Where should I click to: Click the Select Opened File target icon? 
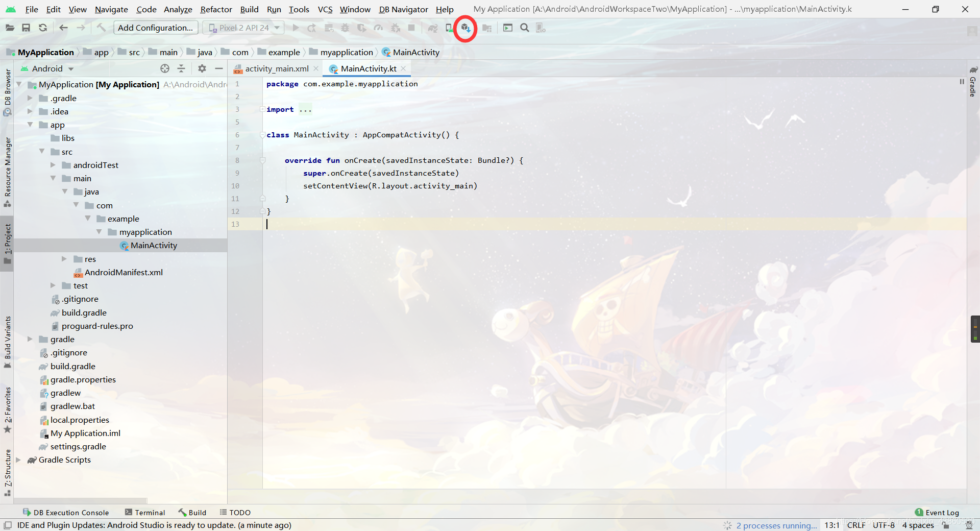tap(165, 68)
